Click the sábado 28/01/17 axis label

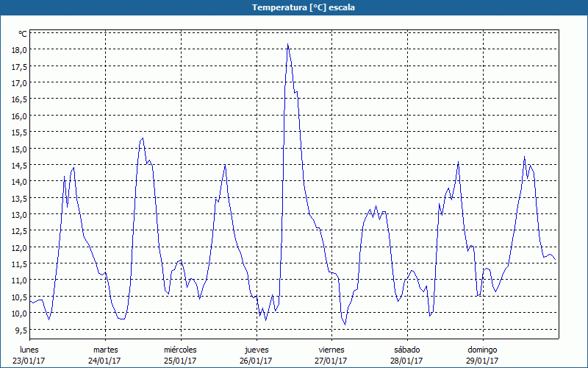407,355
